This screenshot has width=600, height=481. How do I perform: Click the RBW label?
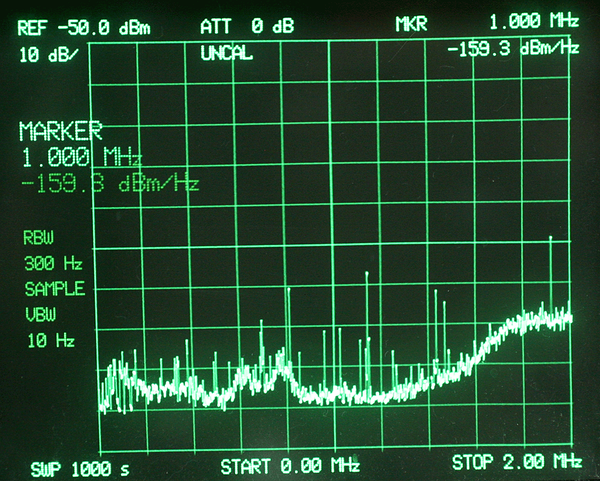(x=39, y=238)
